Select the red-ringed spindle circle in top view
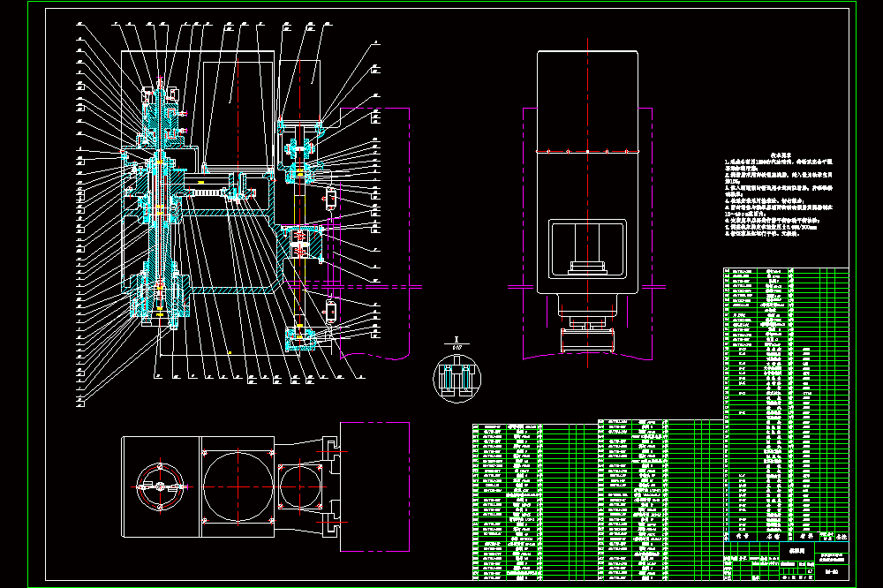883x588 pixels. (161, 486)
